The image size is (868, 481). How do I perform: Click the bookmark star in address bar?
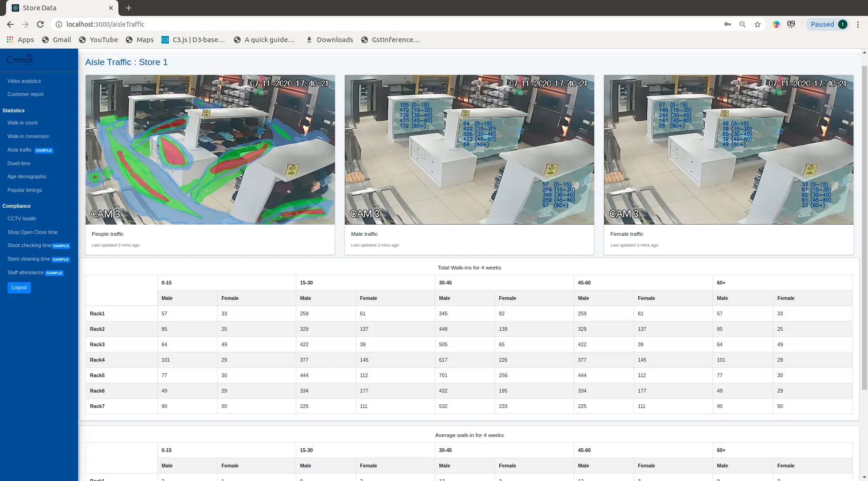pyautogui.click(x=757, y=24)
